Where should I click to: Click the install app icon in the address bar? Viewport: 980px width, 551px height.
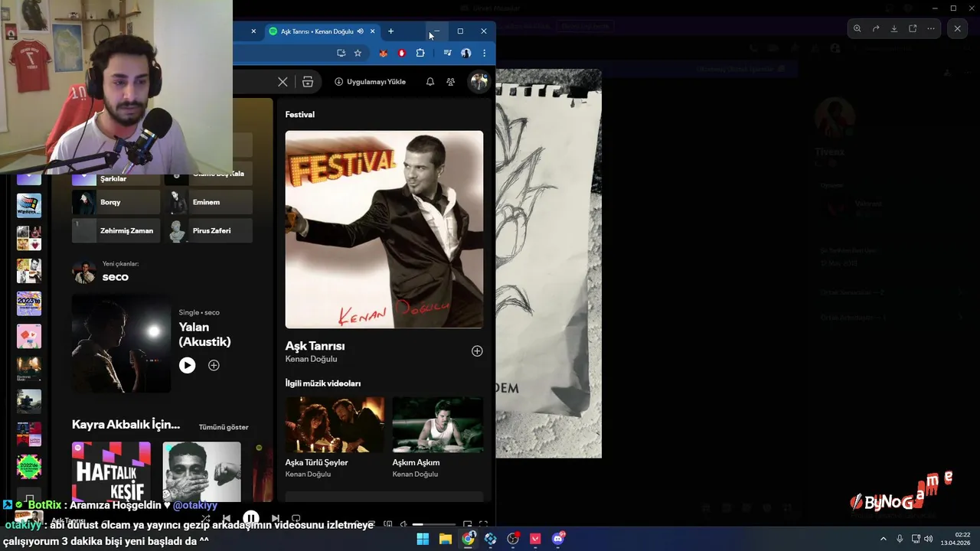(341, 53)
